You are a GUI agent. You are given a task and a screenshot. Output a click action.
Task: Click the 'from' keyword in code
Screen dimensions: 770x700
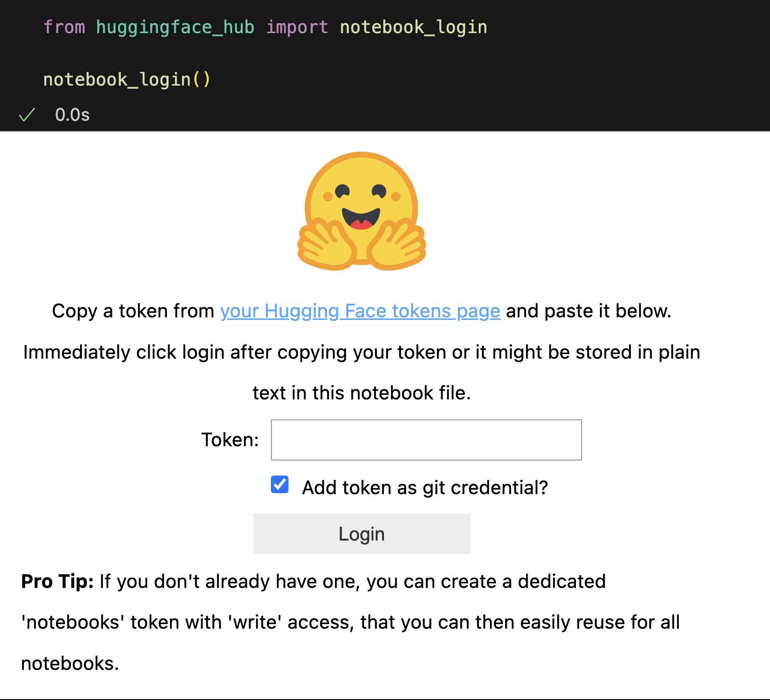coord(64,27)
